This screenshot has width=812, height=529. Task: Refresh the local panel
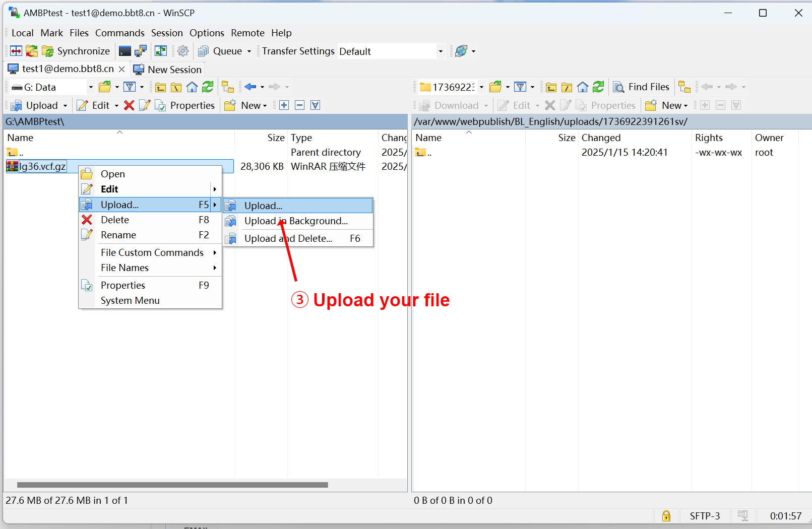(208, 87)
